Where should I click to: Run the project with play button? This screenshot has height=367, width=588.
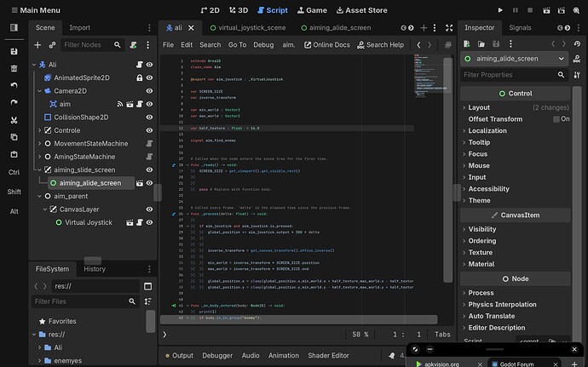coord(500,10)
